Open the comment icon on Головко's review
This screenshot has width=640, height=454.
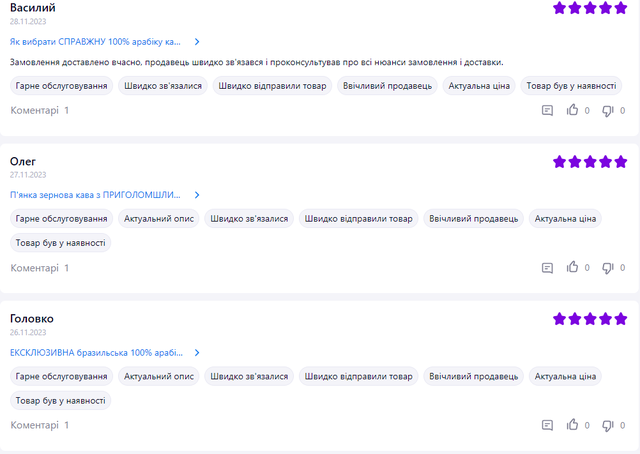(x=547, y=425)
